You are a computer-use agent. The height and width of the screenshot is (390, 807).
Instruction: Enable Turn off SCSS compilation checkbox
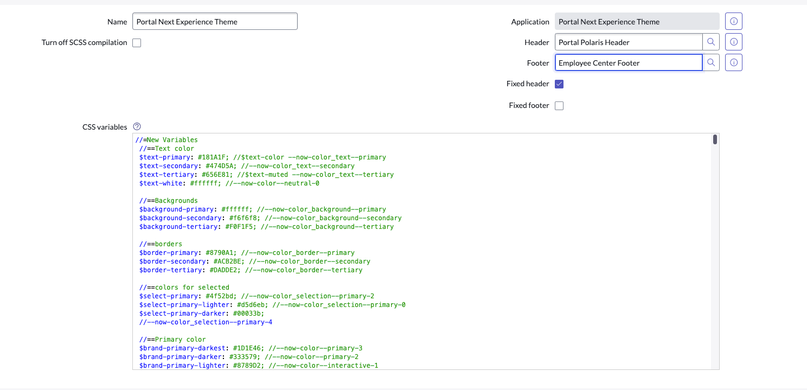tap(136, 43)
